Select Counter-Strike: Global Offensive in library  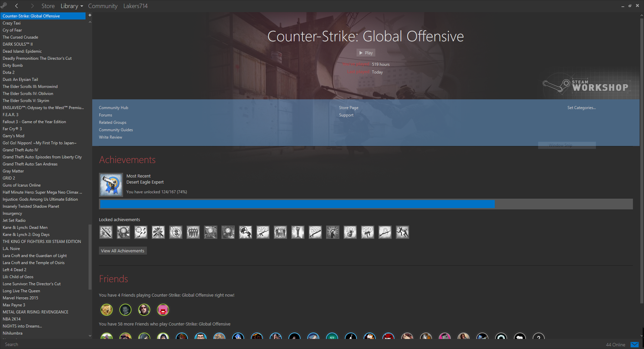[x=43, y=16]
